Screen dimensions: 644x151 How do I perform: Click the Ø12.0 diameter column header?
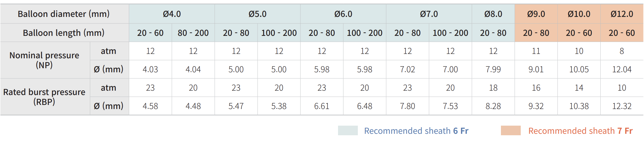click(622, 14)
